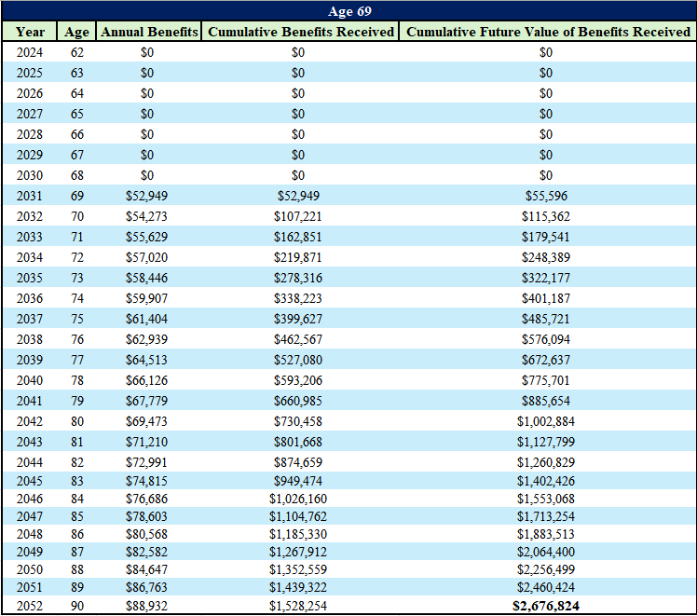Click cumulative value '$1,267,912'

pos(298,552)
